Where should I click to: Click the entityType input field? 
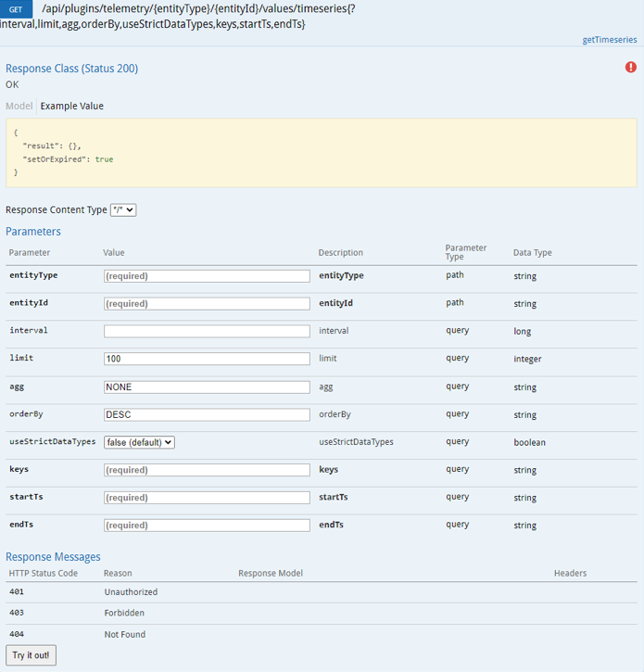click(207, 276)
